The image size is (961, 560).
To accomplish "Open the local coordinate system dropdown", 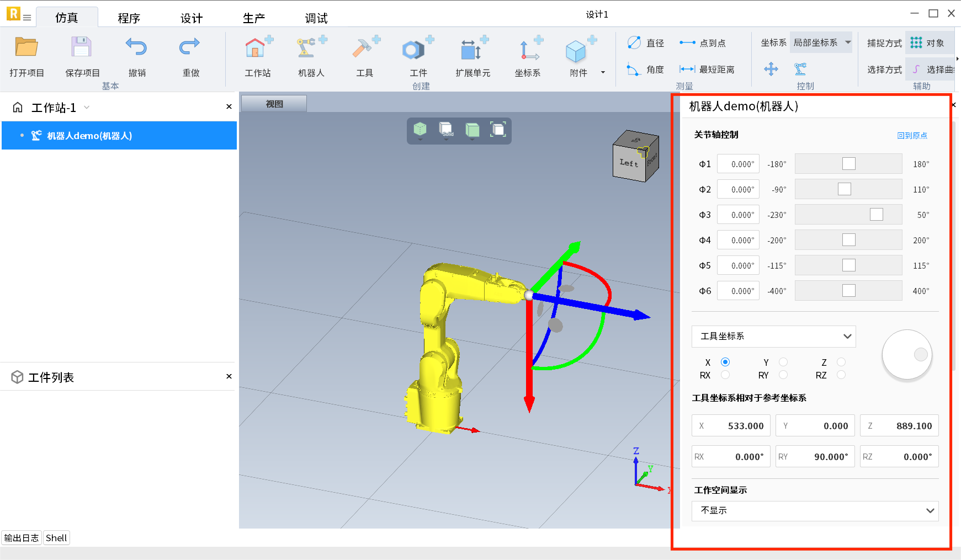I will click(x=821, y=43).
